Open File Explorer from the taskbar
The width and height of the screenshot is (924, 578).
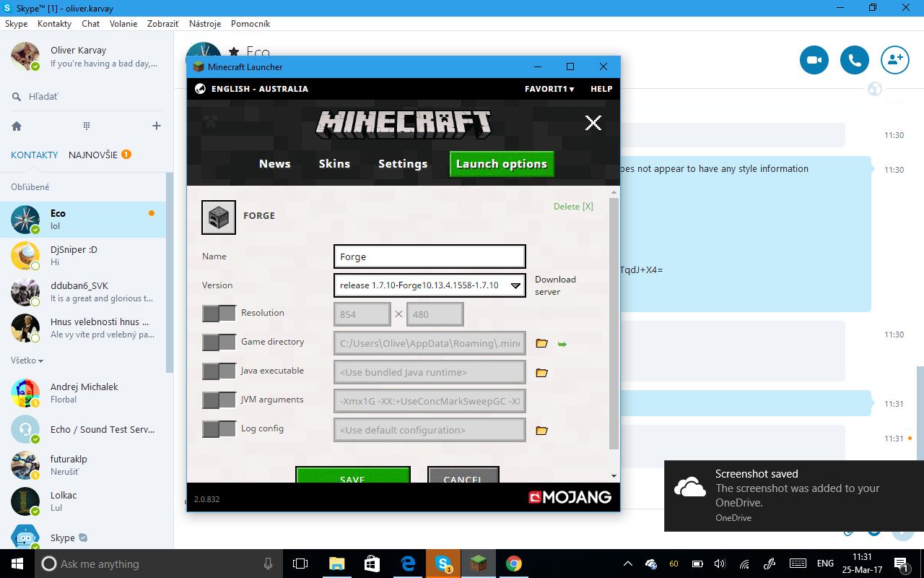coord(336,564)
